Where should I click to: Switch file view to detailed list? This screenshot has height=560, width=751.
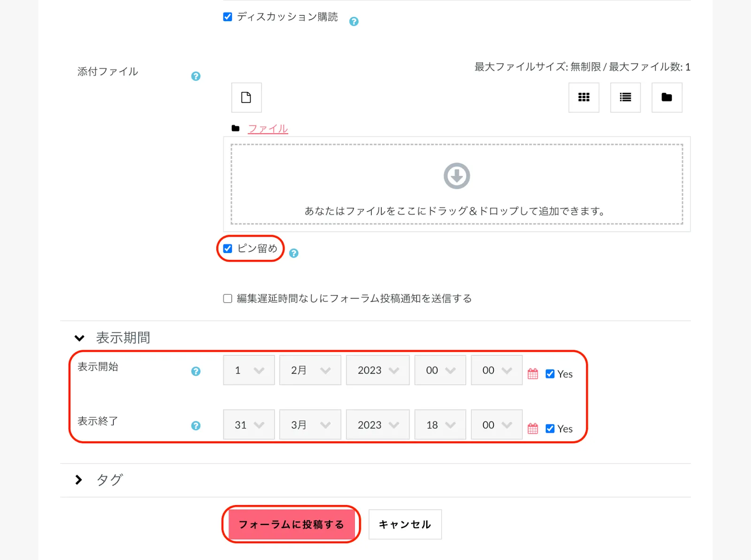(x=625, y=97)
